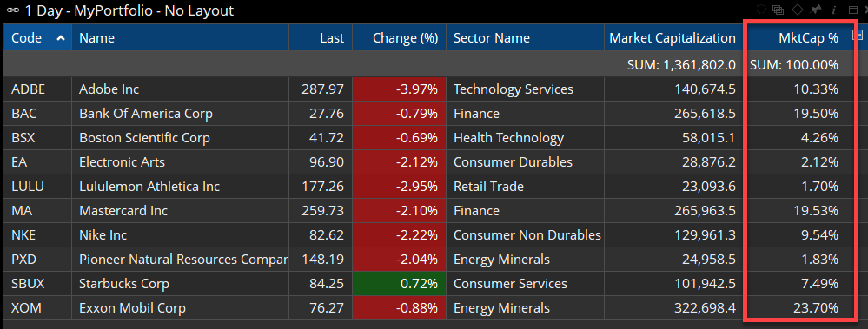
Task: Click the SUM: 1,361,802.0 summary cell
Action: click(681, 65)
